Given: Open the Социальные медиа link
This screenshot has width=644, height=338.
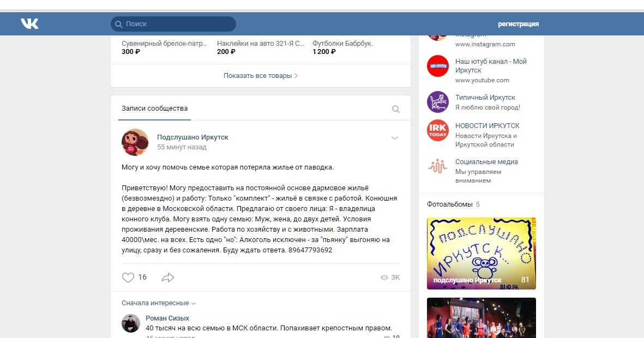Looking at the screenshot, I should pyautogui.click(x=486, y=162).
